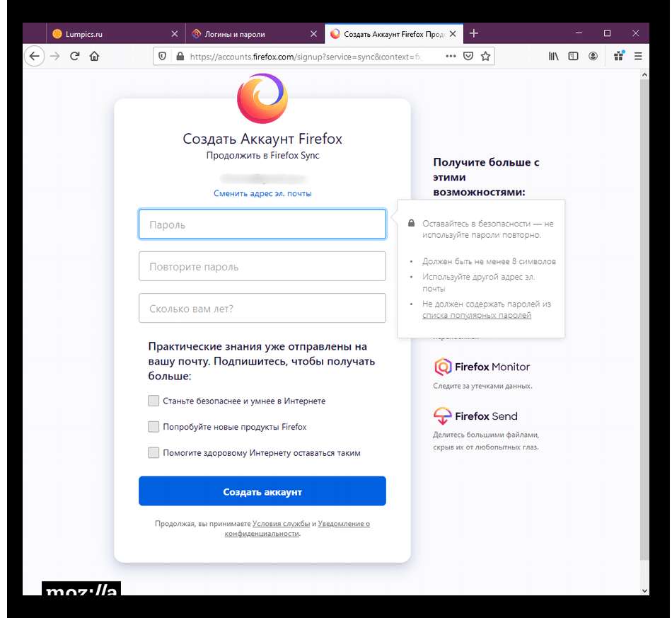Click the scrollbar up arrow
Image resolution: width=672 pixels, height=618 pixels.
point(644,75)
